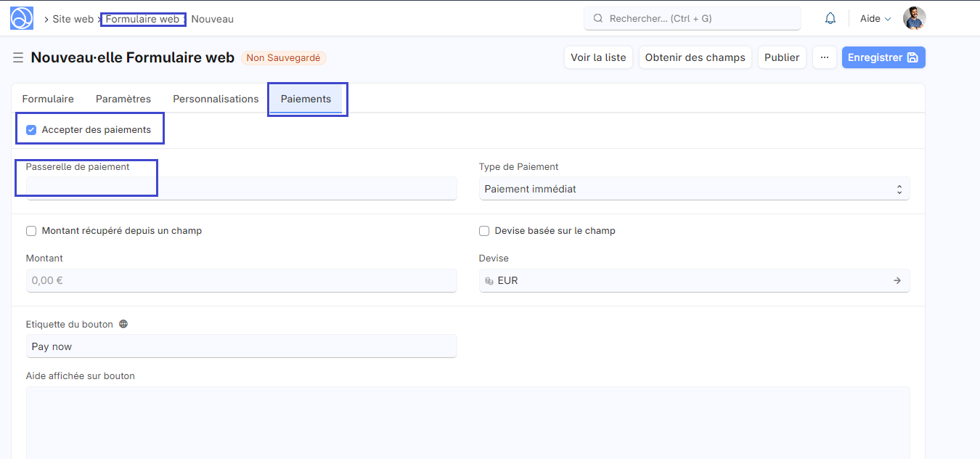
Task: Uncheck Accepter des paiements
Action: [x=31, y=130]
